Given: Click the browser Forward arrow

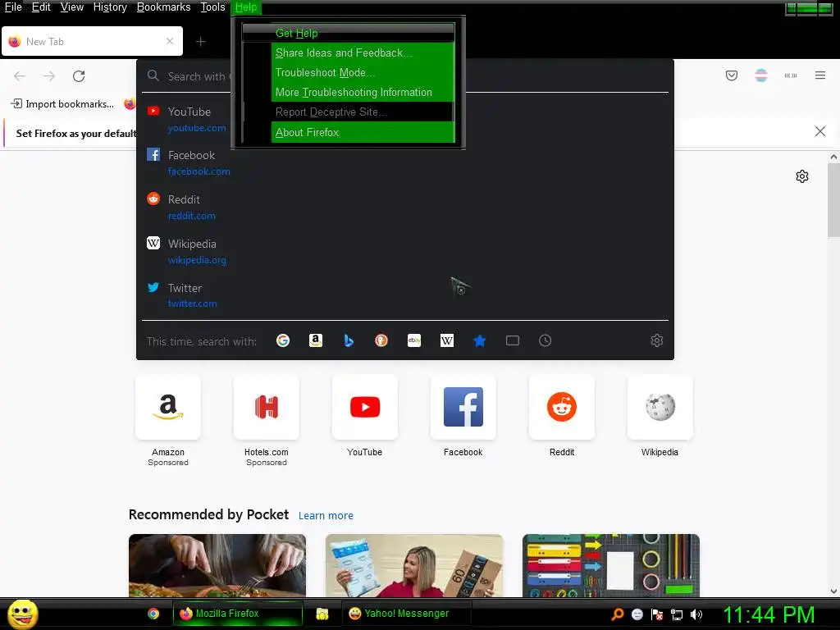Looking at the screenshot, I should click(49, 76).
